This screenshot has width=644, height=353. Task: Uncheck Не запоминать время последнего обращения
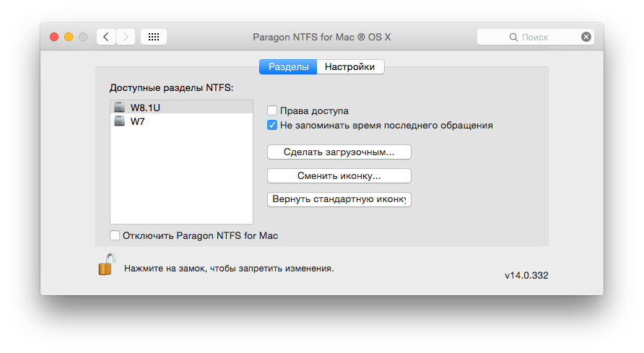pyautogui.click(x=272, y=125)
